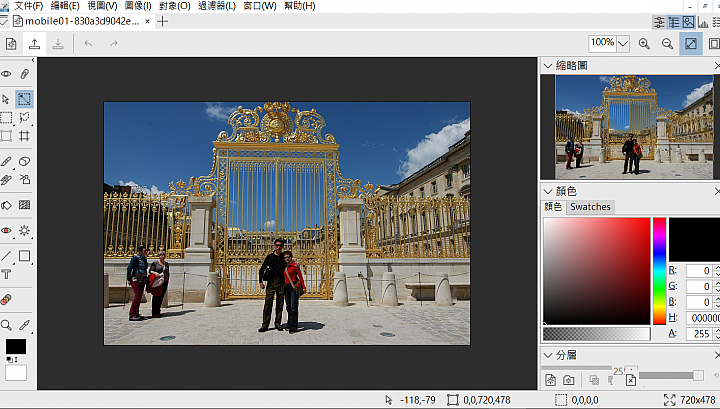Click the white background color swatch
The image size is (720, 409).
point(16,373)
